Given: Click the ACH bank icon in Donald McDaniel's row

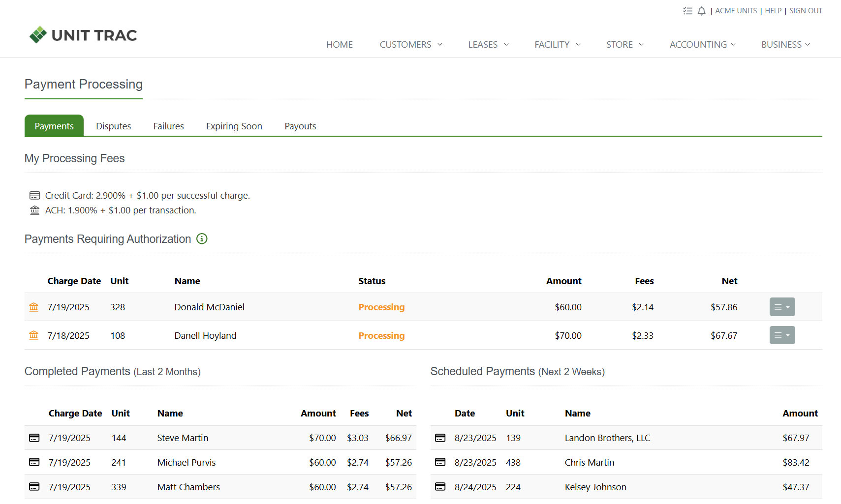Looking at the screenshot, I should 33,307.
